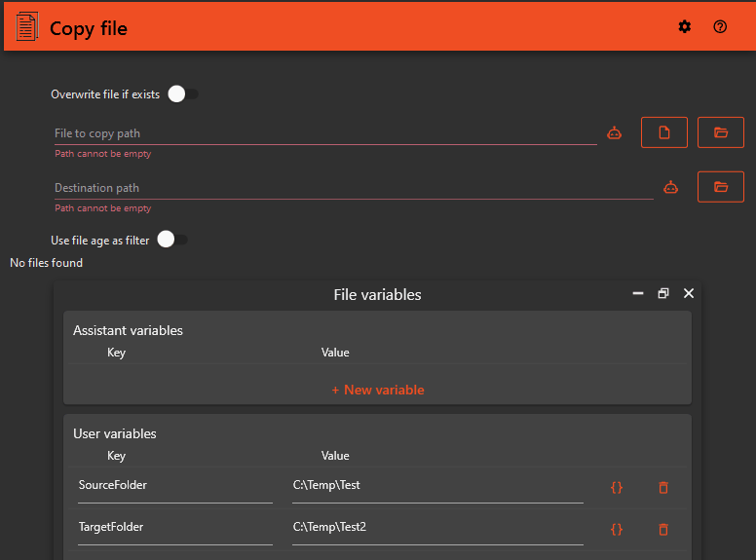
Task: Open help question mark icon
Action: 720,27
